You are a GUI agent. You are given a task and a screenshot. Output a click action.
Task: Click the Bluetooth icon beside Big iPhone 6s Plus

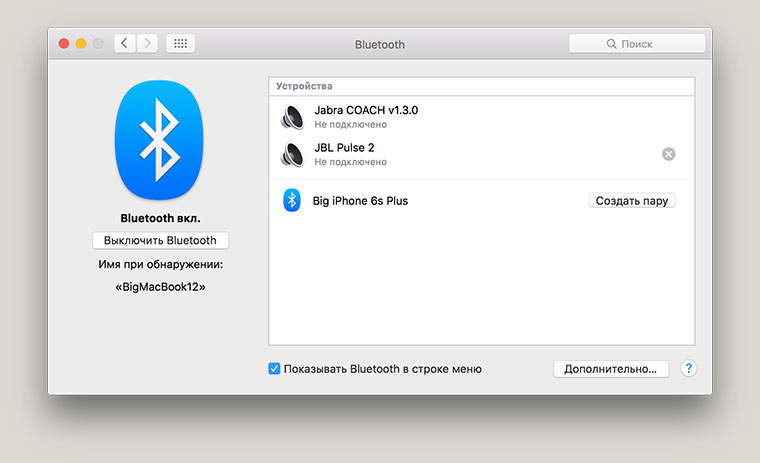coord(292,200)
